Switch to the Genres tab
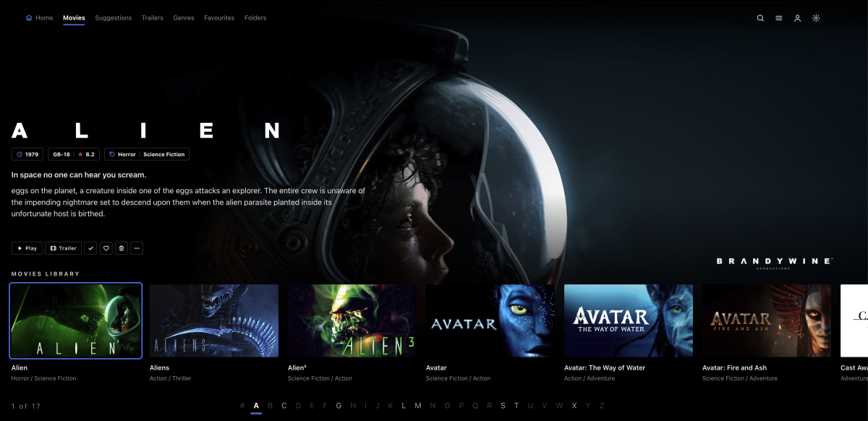This screenshot has width=868, height=421. [184, 18]
